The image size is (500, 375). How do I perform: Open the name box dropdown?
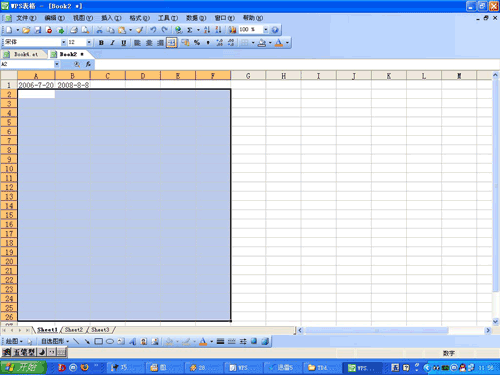tap(57, 64)
